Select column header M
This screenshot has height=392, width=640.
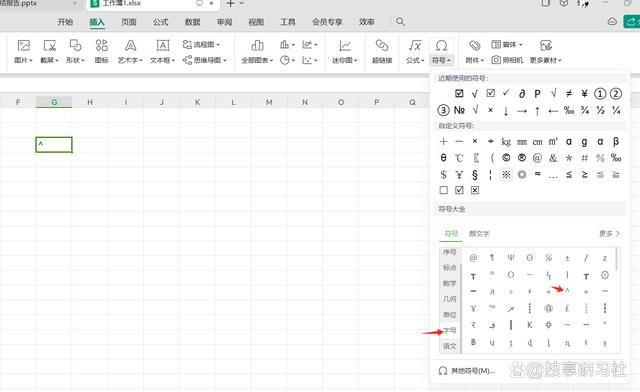pyautogui.click(x=269, y=102)
